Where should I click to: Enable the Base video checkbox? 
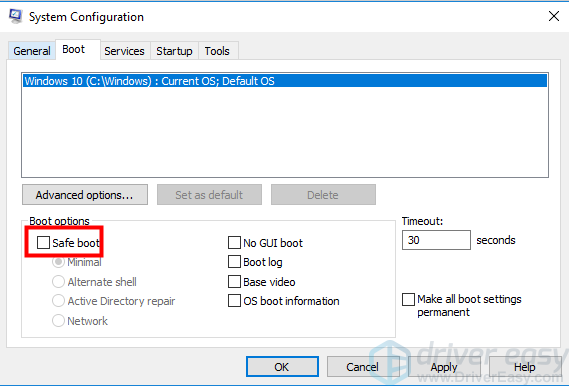click(x=234, y=282)
